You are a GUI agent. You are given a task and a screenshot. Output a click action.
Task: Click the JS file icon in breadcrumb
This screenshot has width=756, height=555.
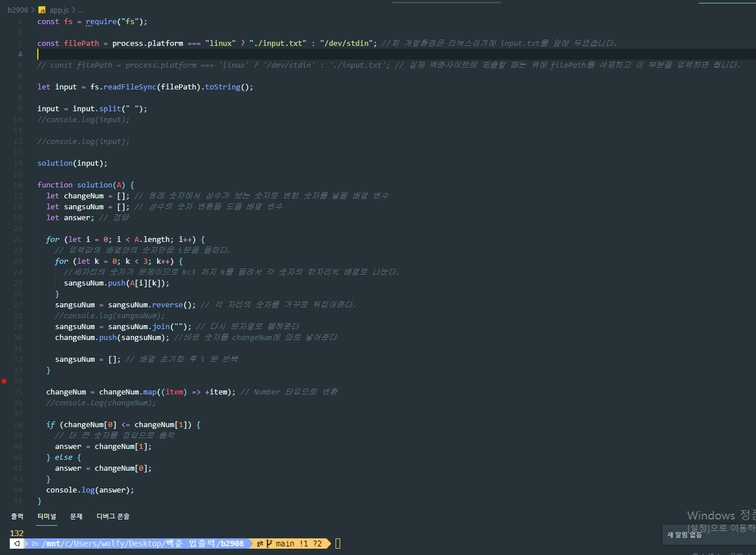tap(42, 10)
